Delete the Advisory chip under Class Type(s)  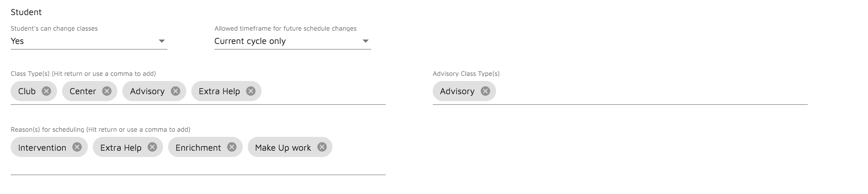(x=175, y=91)
